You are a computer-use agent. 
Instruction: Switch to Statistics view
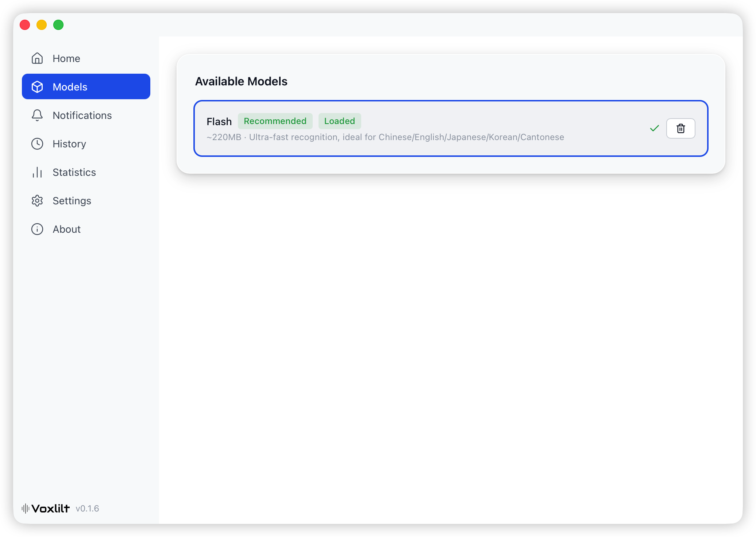[74, 172]
